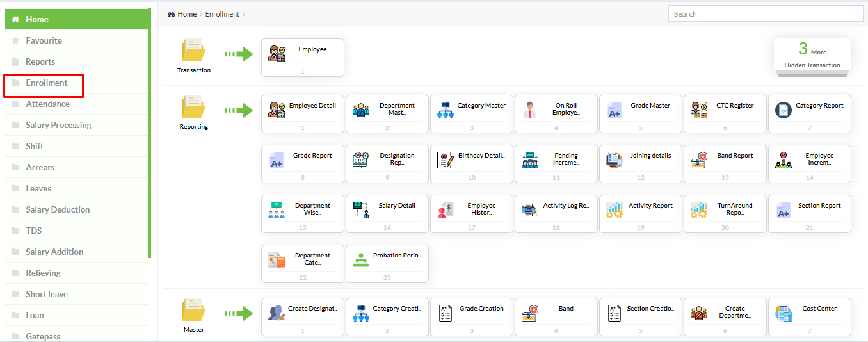Expand the Salary Deduction sidebar folder
This screenshot has width=868, height=342.
click(x=76, y=209)
